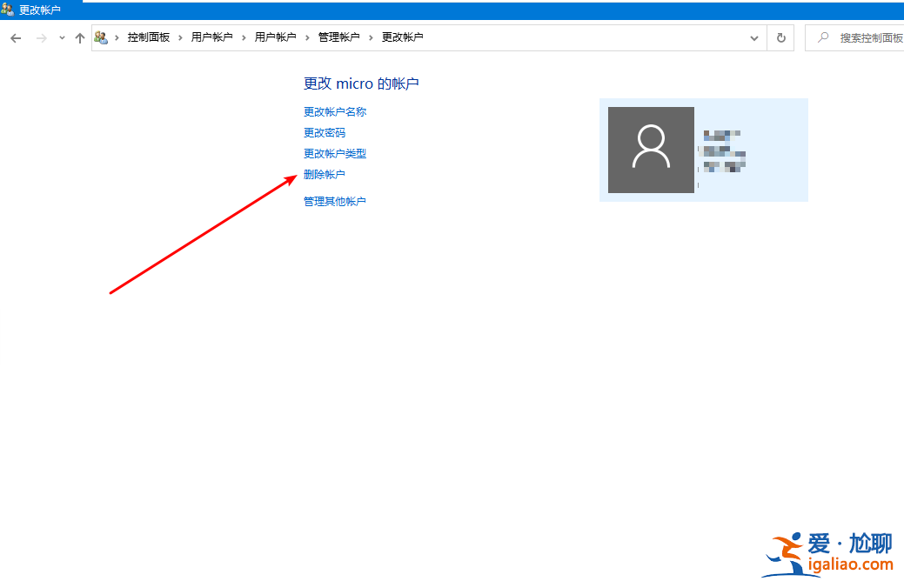This screenshot has width=904, height=588.
Task: Click the 更改帐户 title bar icon
Action: 9,9
